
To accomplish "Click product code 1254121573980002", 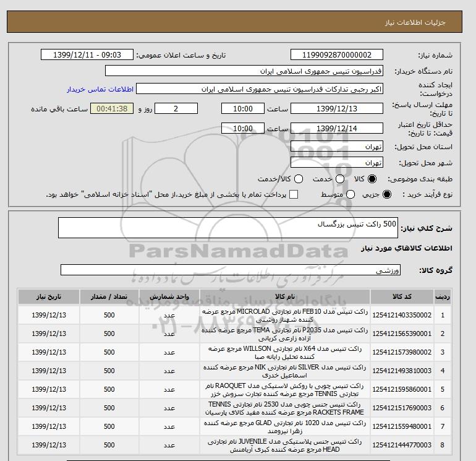I will click(402, 352).
